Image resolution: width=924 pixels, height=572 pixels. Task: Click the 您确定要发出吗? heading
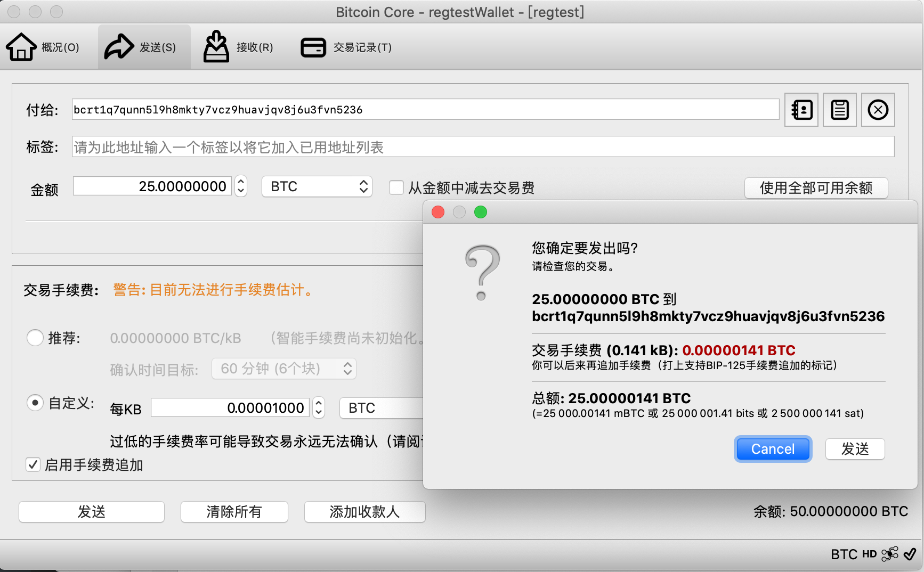coord(585,248)
